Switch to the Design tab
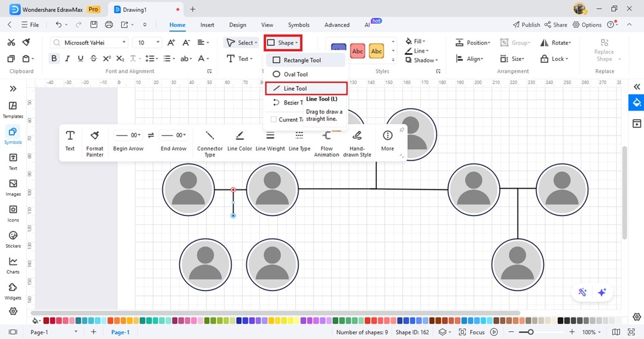 click(x=237, y=24)
